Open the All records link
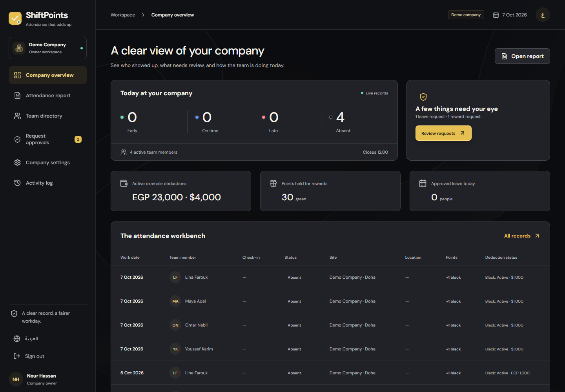 [522, 236]
